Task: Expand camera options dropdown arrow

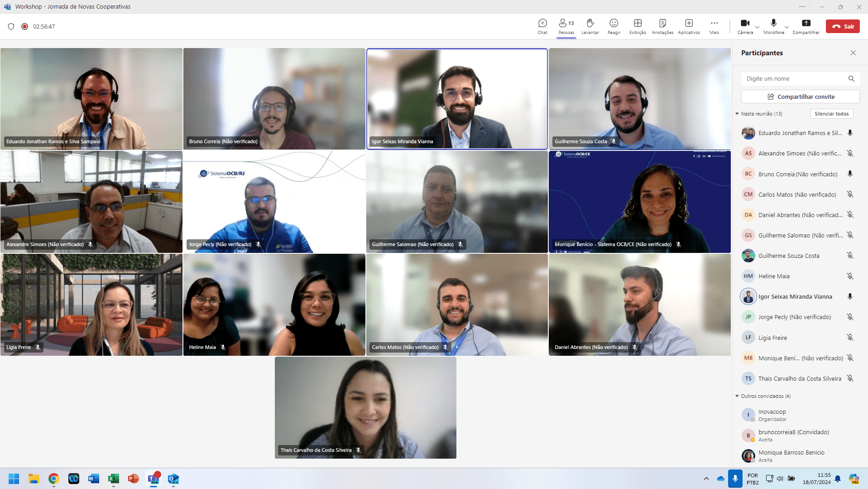Action: (757, 27)
